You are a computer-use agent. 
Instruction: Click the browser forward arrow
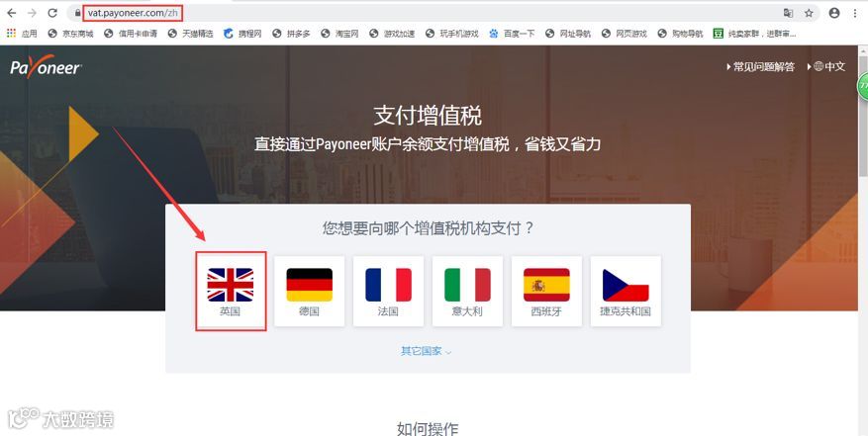click(32, 13)
